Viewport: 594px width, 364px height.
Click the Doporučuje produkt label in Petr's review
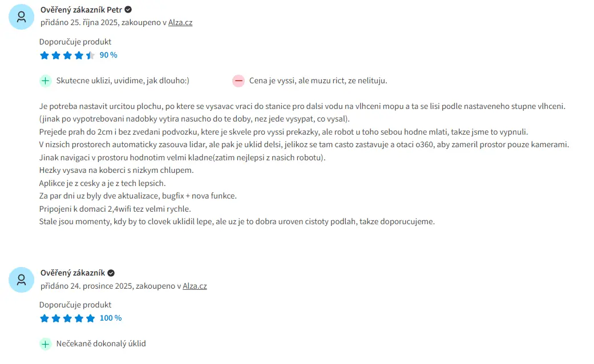tap(75, 42)
